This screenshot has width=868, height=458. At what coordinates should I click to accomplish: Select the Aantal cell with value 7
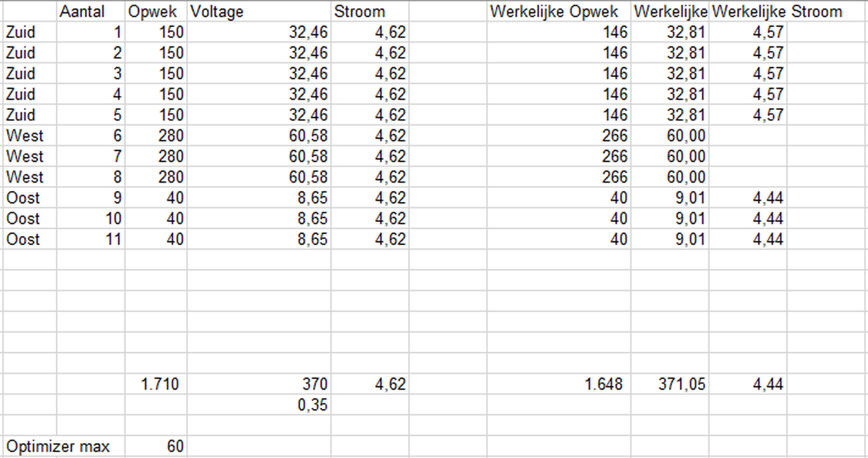point(91,156)
